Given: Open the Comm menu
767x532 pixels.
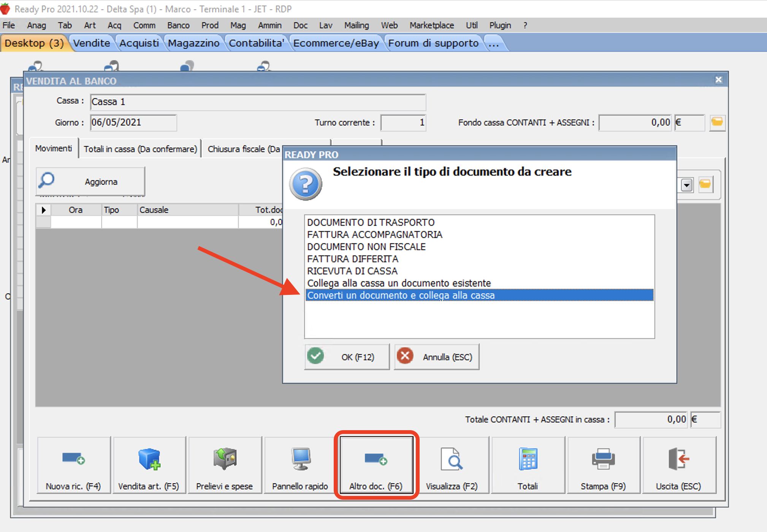Looking at the screenshot, I should pos(144,25).
